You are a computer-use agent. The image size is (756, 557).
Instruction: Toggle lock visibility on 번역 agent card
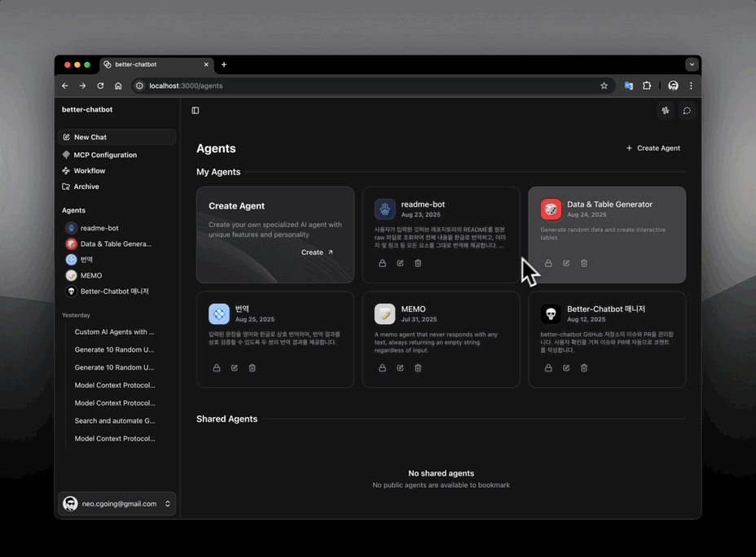[217, 368]
